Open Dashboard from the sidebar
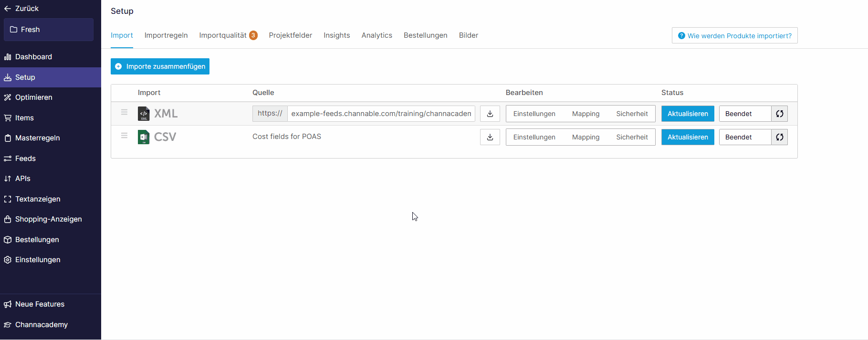 pos(51,57)
